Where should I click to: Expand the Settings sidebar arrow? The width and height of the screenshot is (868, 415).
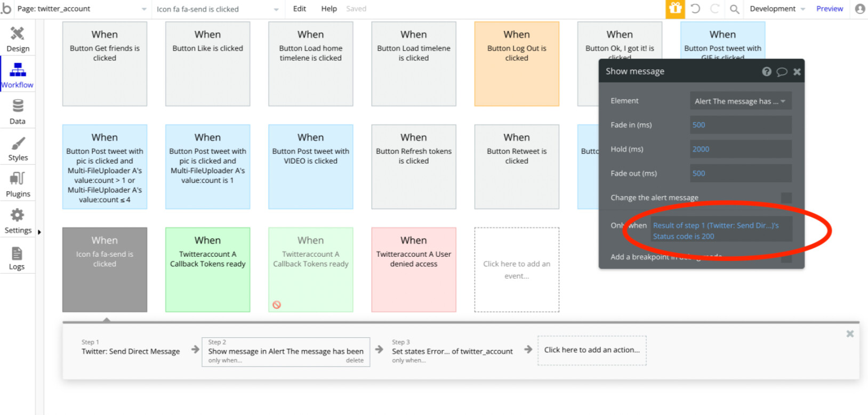coord(39,232)
